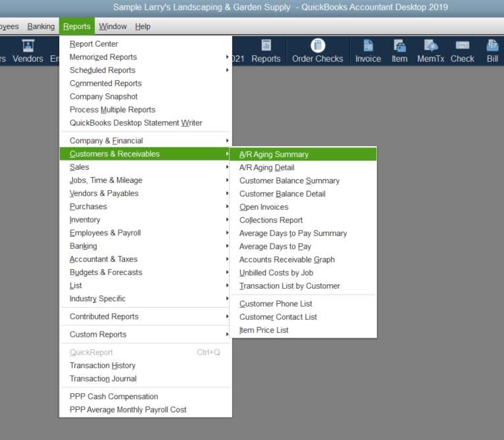Open Customer Balance Detail report
Viewport: 504px width, 440px height.
pyautogui.click(x=303, y=194)
